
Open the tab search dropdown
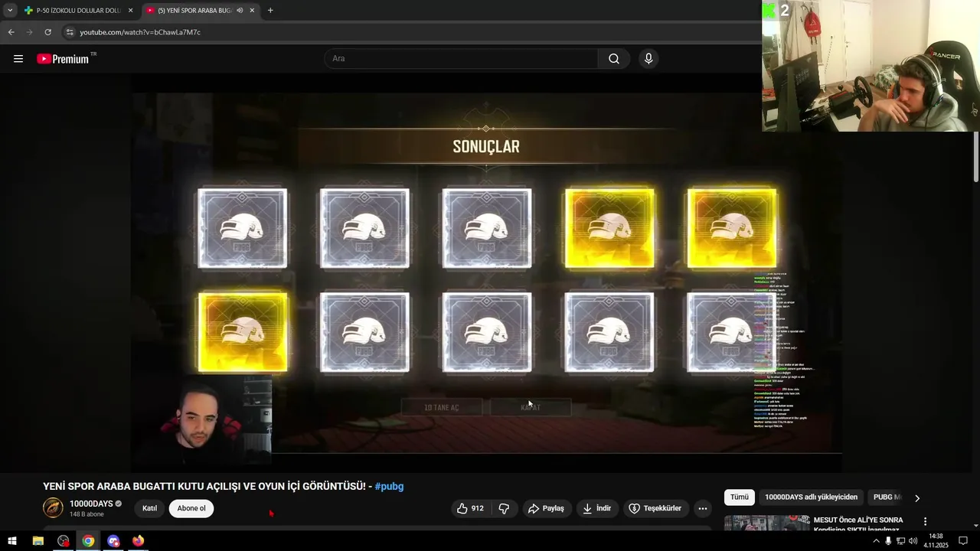coord(9,11)
